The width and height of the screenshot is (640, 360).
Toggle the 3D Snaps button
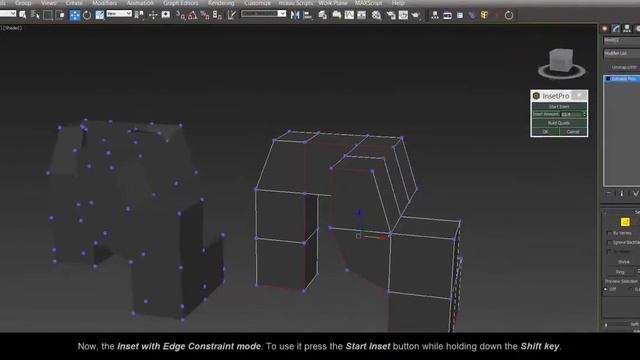coord(180,15)
